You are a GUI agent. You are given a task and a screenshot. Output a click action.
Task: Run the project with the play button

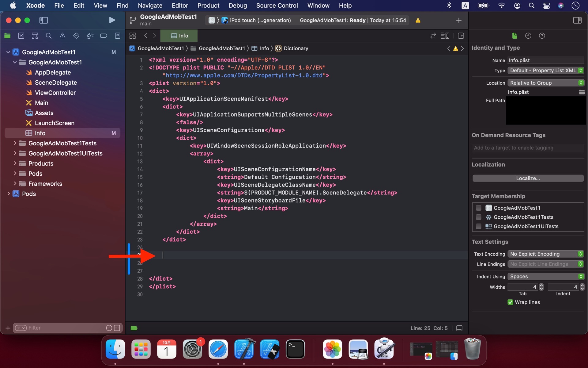point(112,20)
